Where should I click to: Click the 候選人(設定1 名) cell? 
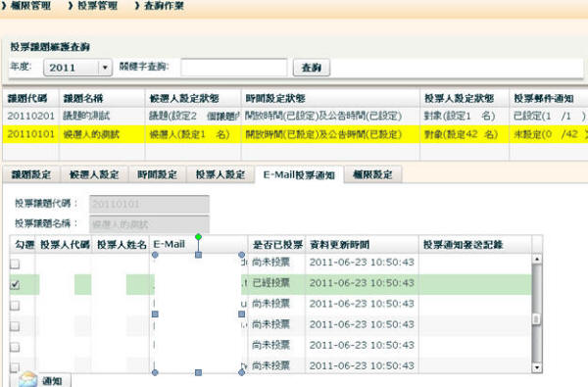click(x=193, y=134)
